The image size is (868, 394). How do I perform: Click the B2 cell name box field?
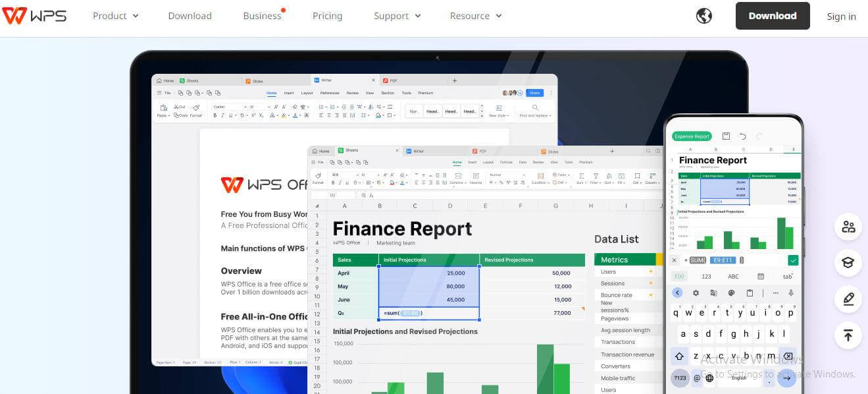332,195
